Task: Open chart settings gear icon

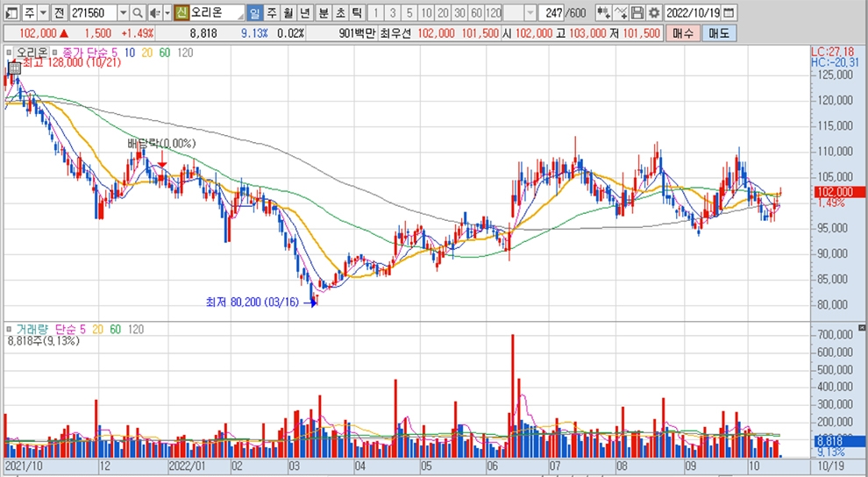Action: click(x=654, y=13)
